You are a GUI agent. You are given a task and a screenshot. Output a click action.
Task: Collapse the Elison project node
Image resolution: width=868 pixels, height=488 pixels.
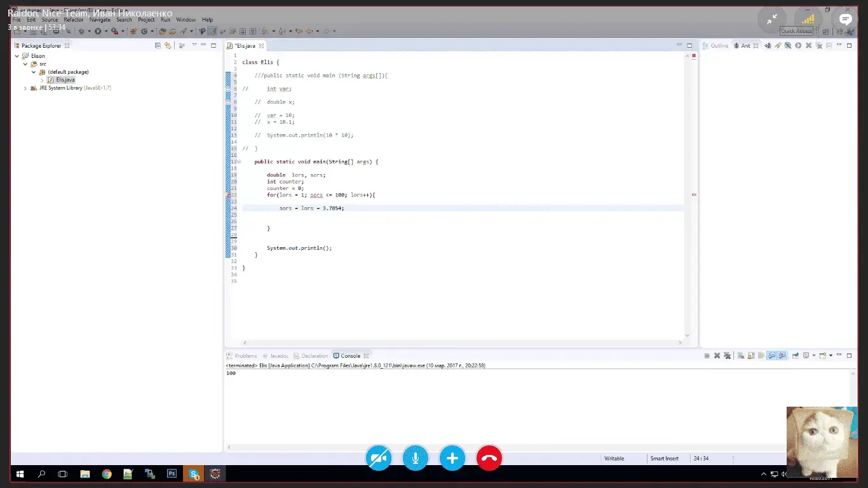[17, 56]
